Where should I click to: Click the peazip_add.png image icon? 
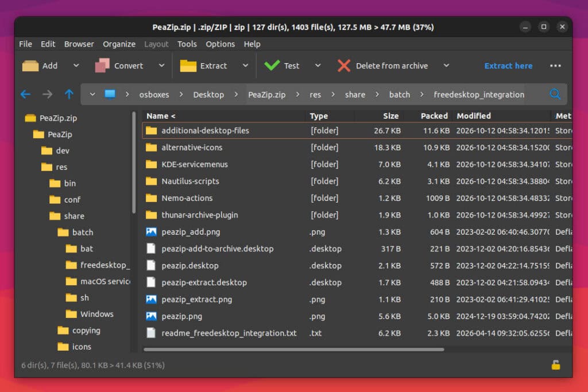click(x=151, y=232)
